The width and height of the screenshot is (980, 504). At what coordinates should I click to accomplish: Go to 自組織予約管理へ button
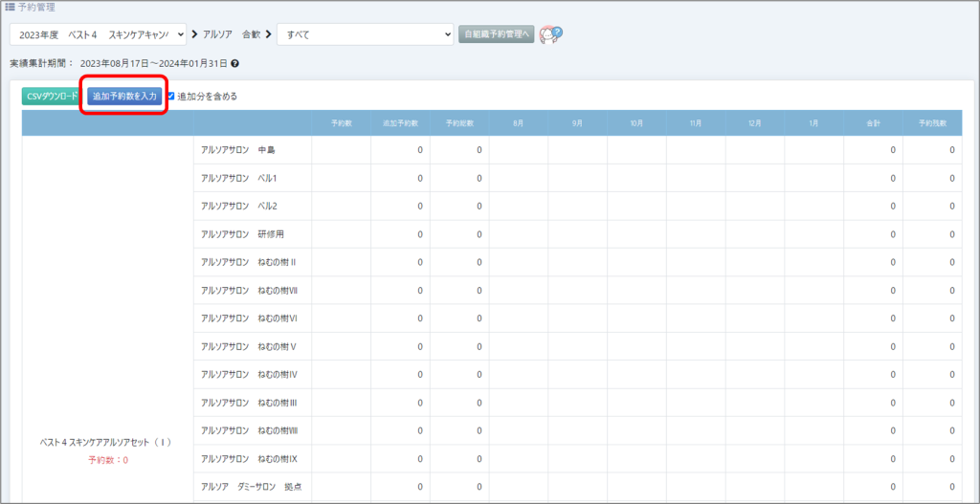point(496,34)
